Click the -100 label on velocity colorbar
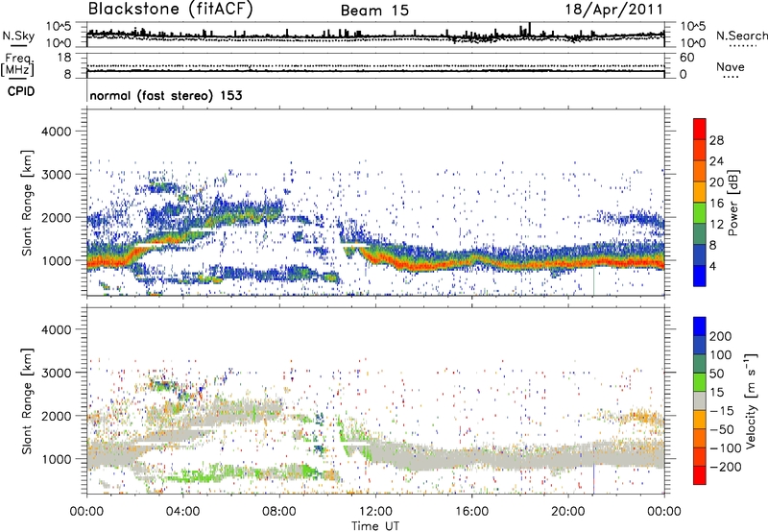768x532 pixels. tap(725, 448)
